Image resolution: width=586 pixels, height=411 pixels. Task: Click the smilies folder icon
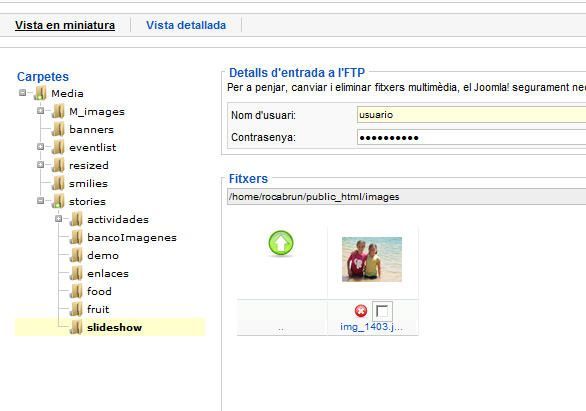coord(58,183)
